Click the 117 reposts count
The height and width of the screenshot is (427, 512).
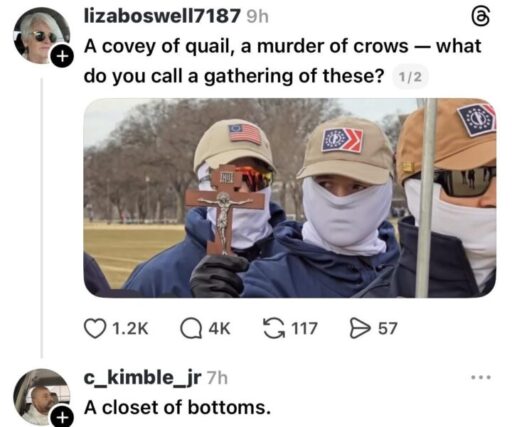pos(305,328)
